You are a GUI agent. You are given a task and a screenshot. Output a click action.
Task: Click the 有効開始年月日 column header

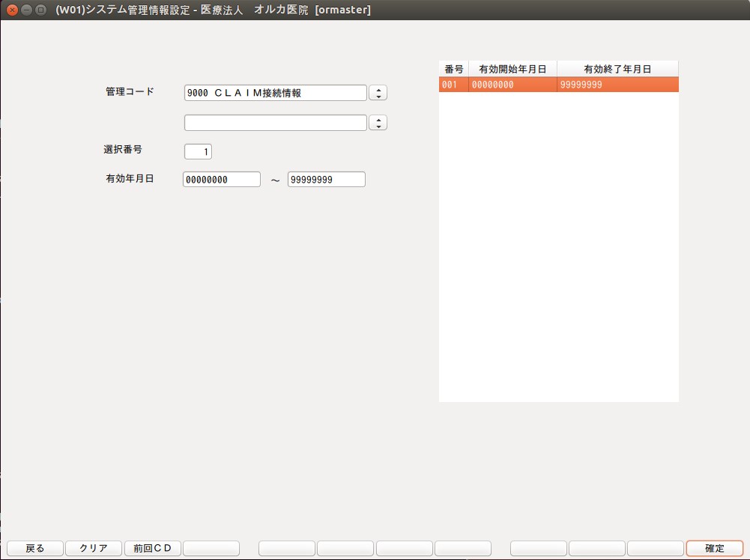pyautogui.click(x=512, y=69)
